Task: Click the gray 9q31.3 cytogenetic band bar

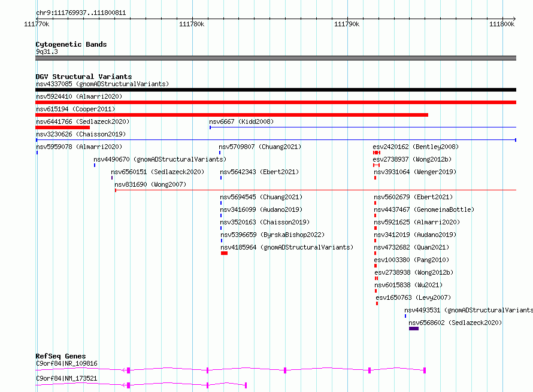Action: click(275, 58)
